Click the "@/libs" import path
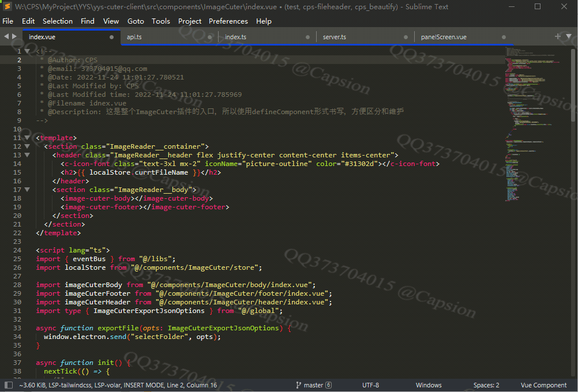The width and height of the screenshot is (578, 392). (x=155, y=259)
